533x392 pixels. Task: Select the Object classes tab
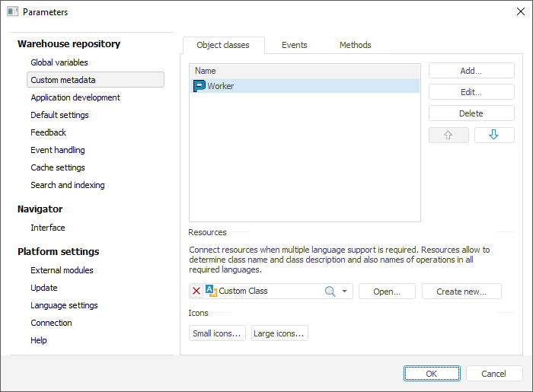click(x=223, y=45)
